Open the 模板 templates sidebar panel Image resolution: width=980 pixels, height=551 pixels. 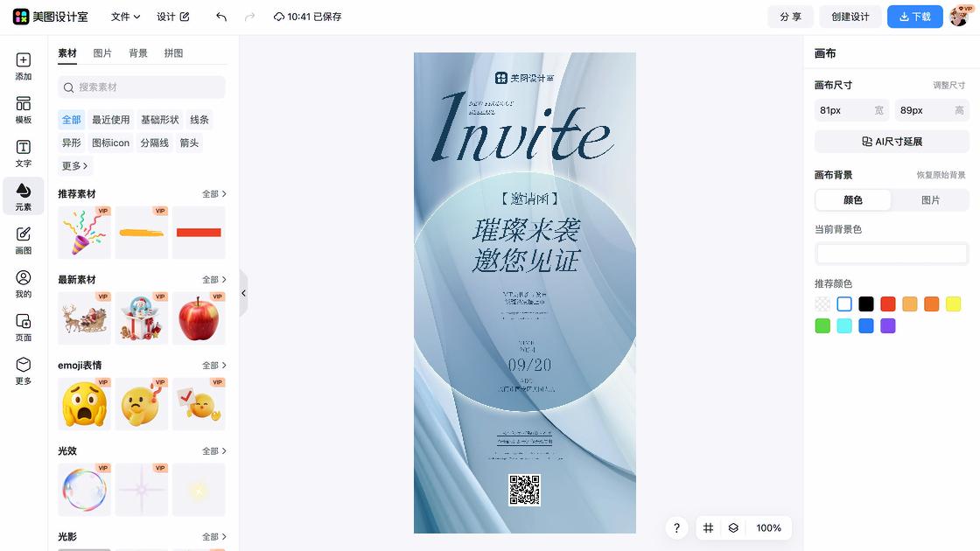click(23, 110)
